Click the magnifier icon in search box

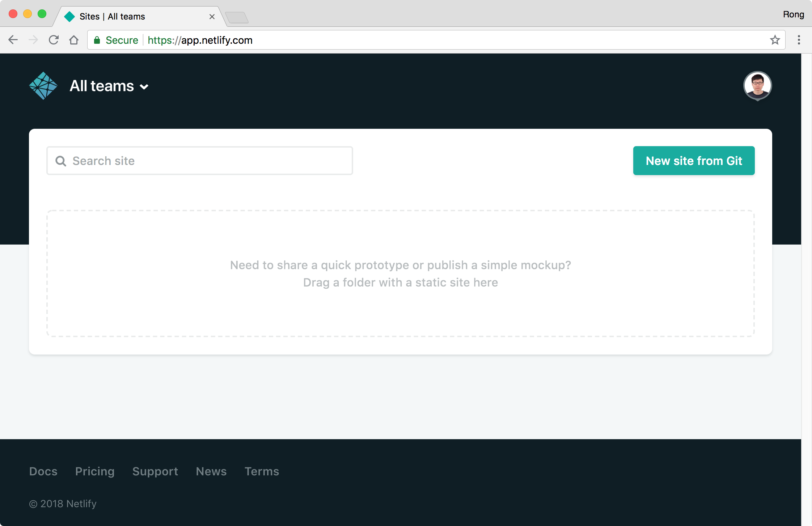pos(61,161)
